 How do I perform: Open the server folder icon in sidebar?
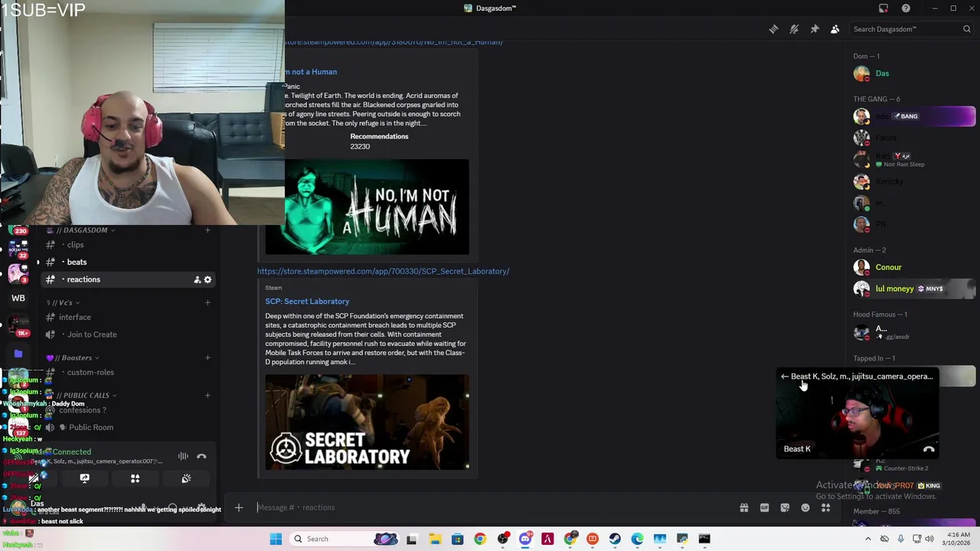18,354
